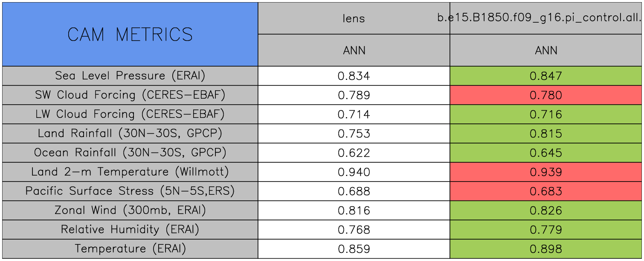Click the ANN label under lens
This screenshot has width=644, height=261.
354,51
